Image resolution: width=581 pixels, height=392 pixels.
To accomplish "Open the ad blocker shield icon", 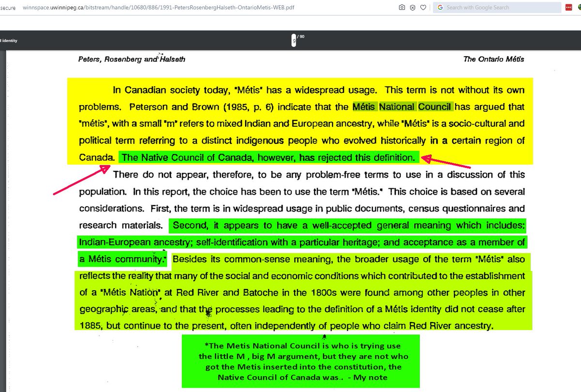I will coord(413,8).
